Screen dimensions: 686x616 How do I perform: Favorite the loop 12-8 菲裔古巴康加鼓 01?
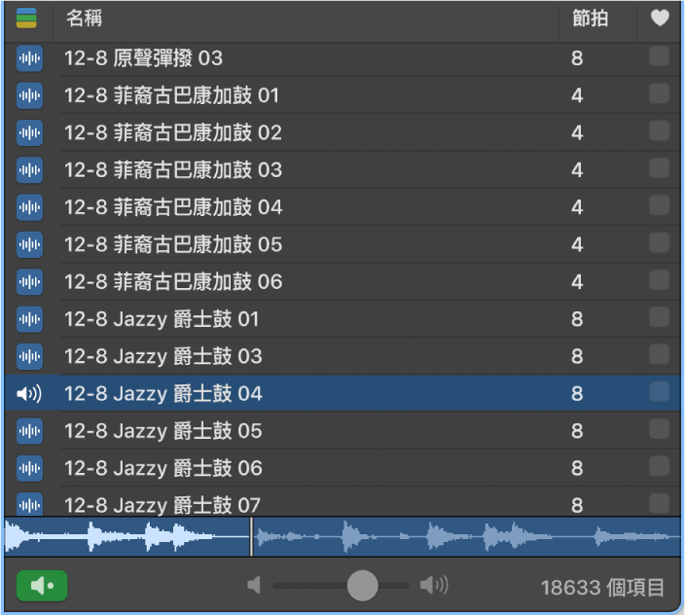[x=660, y=93]
